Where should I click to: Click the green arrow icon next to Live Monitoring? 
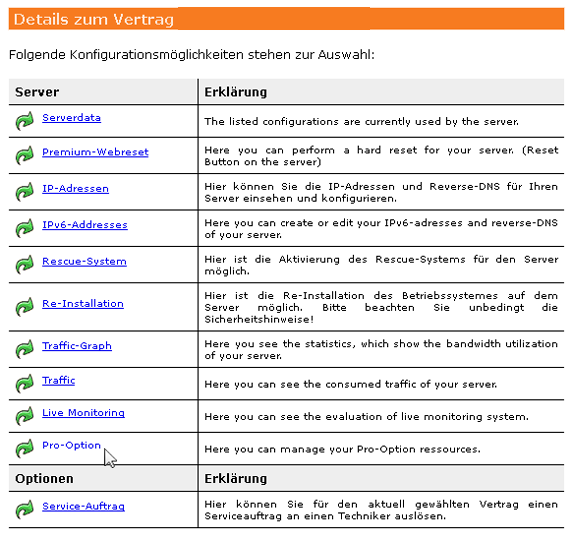24,416
